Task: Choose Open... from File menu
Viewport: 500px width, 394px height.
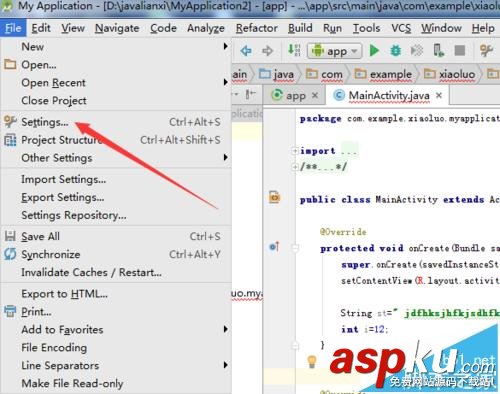Action: pyautogui.click(x=116, y=65)
